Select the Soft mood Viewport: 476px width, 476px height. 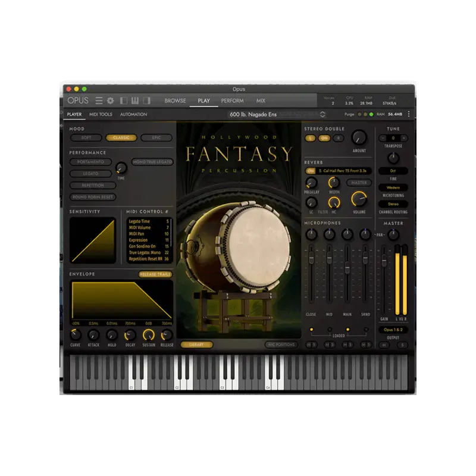(86, 138)
